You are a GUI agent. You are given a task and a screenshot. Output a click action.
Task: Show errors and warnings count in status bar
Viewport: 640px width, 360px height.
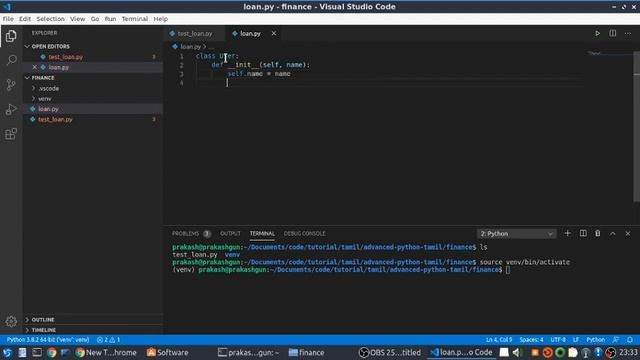click(109, 340)
